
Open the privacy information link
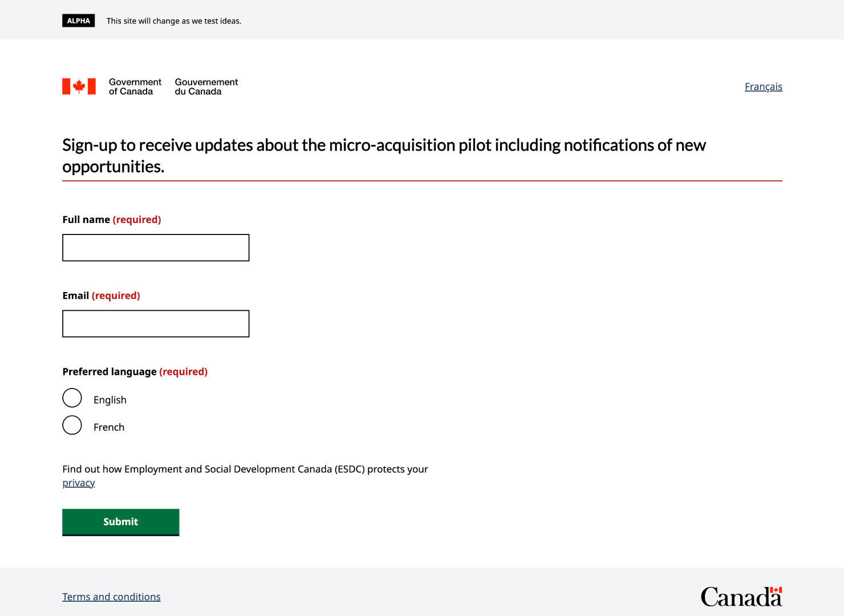click(78, 483)
